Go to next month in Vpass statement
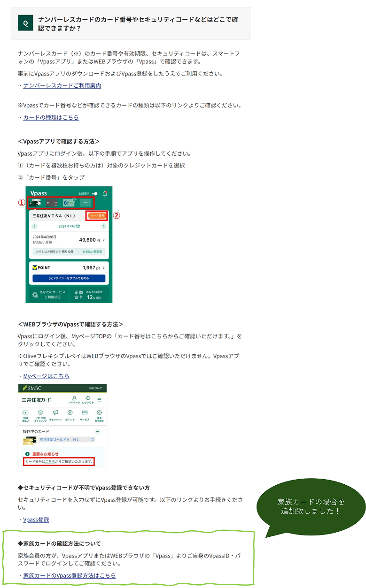The width and height of the screenshot is (366, 588). pyautogui.click(x=104, y=226)
